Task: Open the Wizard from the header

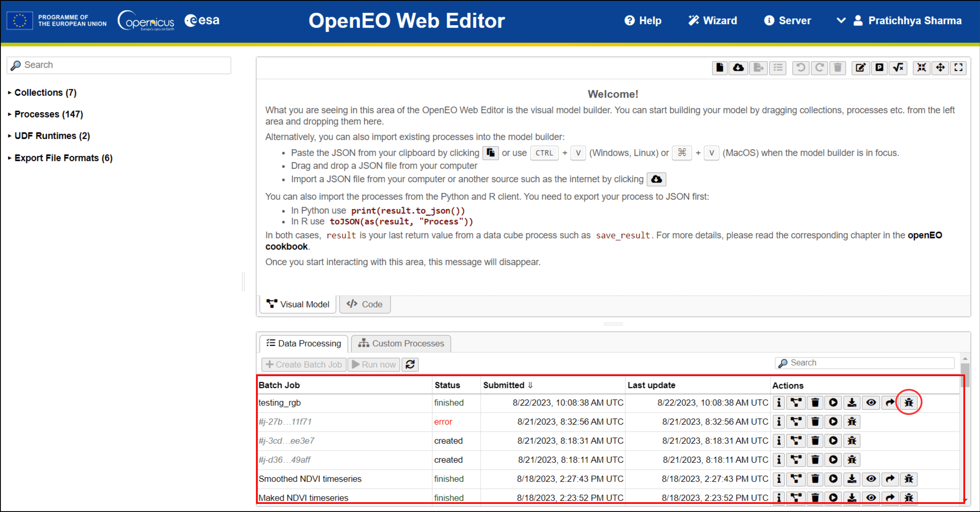Action: (713, 21)
